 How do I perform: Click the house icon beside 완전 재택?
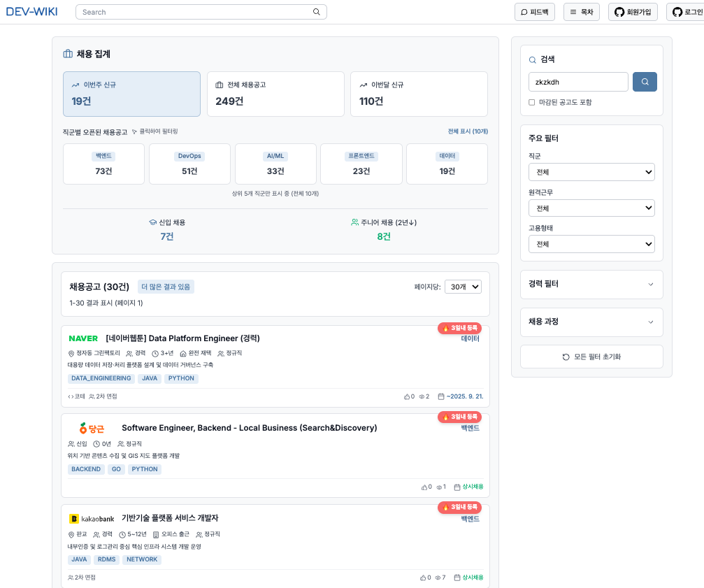click(x=182, y=353)
